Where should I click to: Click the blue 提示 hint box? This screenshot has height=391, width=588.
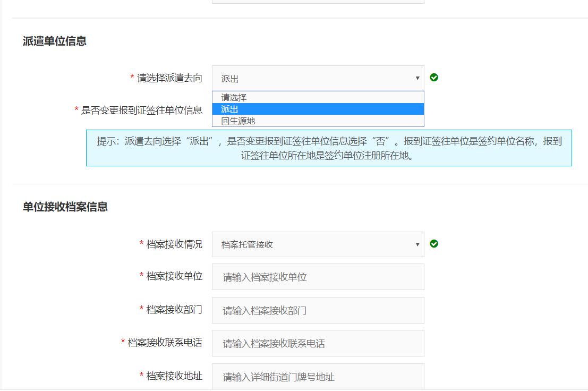tap(329, 148)
